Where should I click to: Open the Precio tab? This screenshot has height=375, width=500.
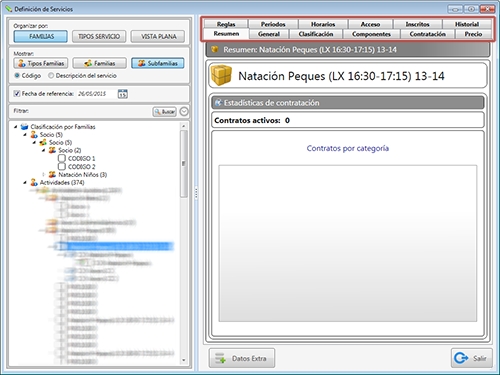click(x=473, y=34)
